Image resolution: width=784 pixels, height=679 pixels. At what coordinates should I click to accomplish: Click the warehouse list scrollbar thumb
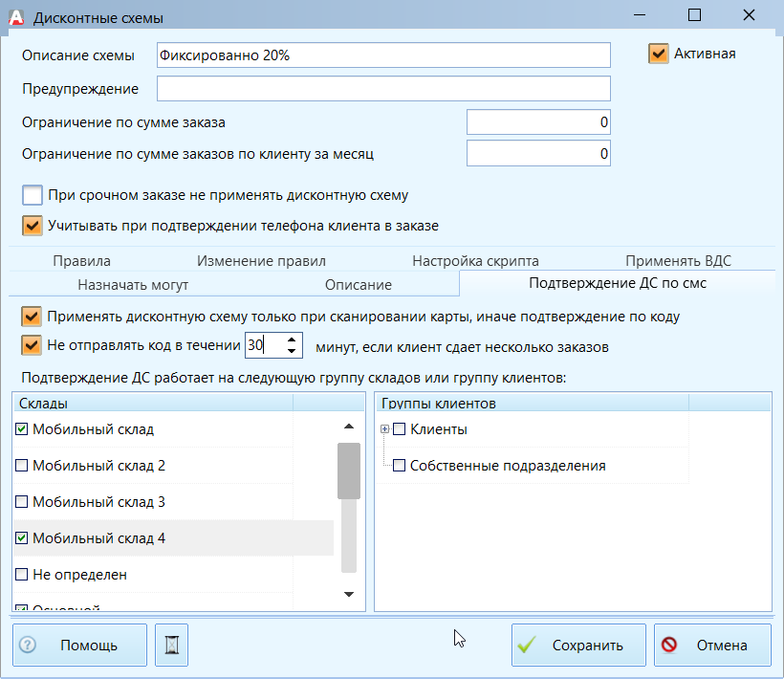349,471
